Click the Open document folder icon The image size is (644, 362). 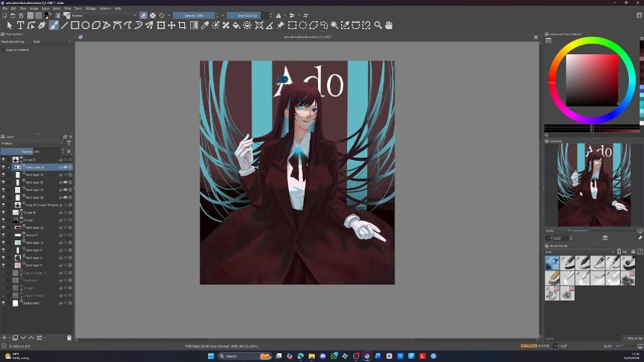point(13,16)
